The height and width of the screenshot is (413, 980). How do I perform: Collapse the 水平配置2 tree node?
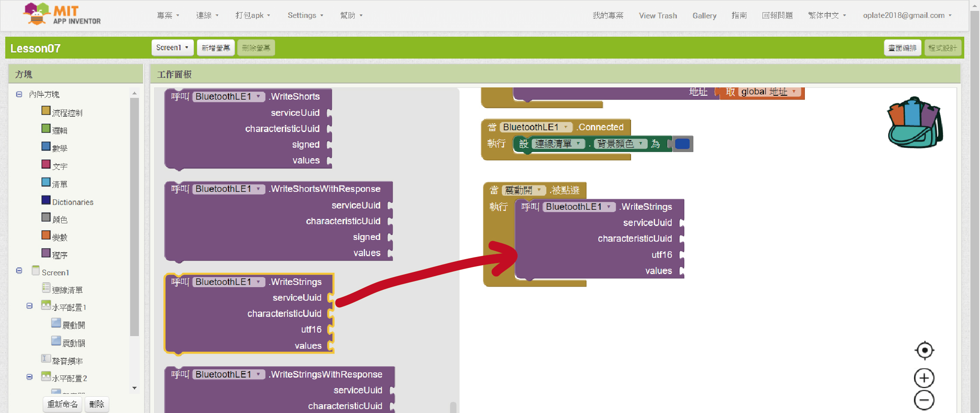coord(29,377)
